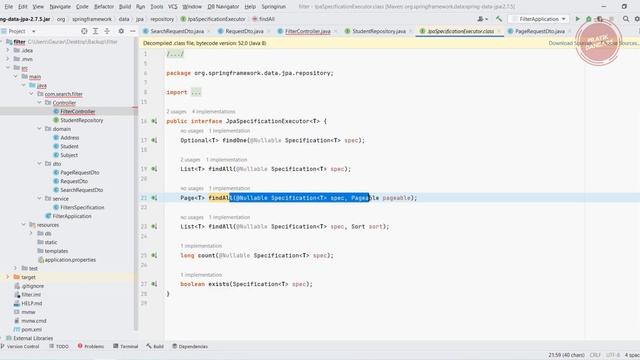Open Project panel gear options
640x360 pixels.
(121, 31)
